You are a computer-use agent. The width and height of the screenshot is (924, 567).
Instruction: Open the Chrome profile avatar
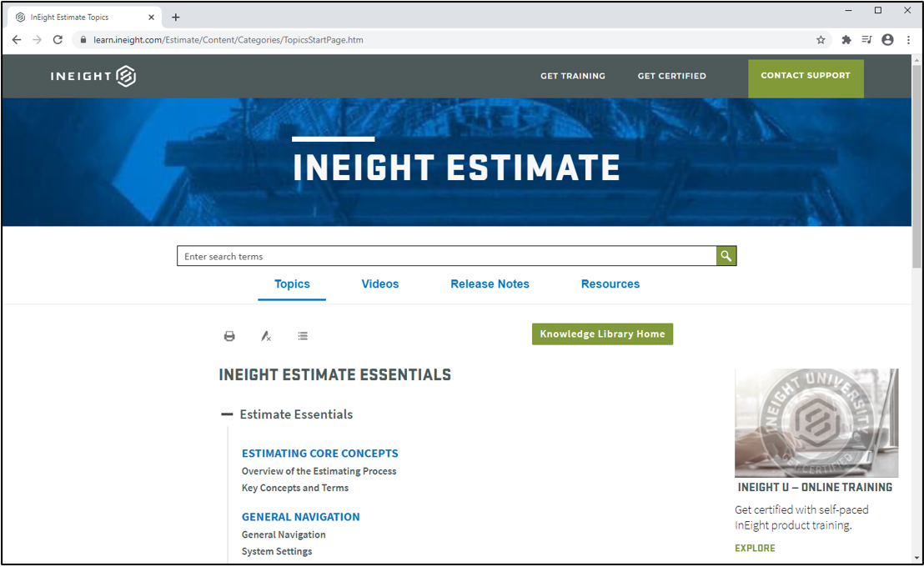pos(887,39)
